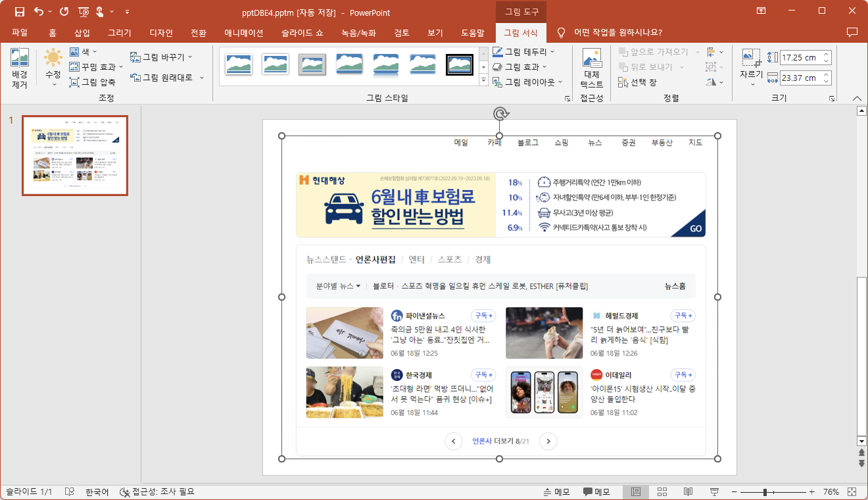Switch to 슬라이드 쇼 tab
Screen dimensions: 868x500
click(302, 33)
